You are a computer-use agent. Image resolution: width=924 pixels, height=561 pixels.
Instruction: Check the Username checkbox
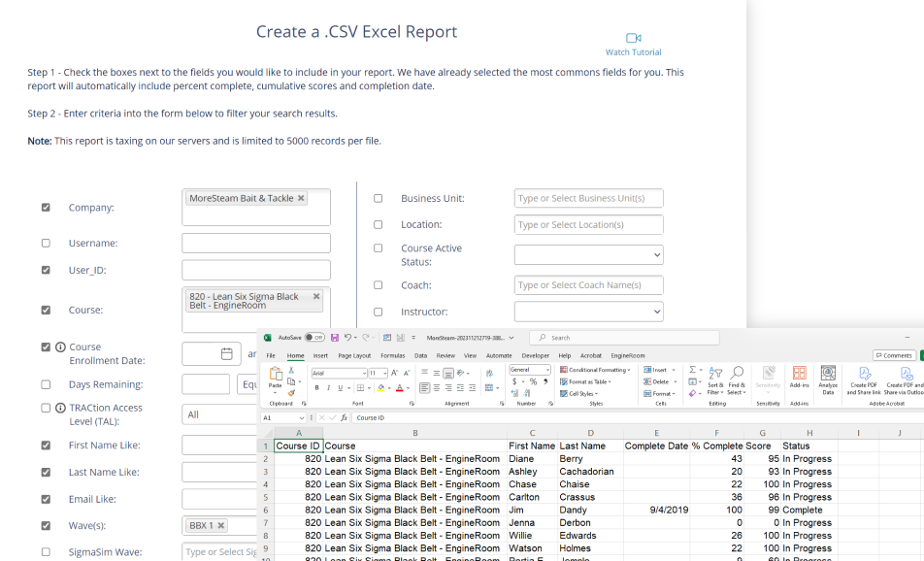[46, 243]
